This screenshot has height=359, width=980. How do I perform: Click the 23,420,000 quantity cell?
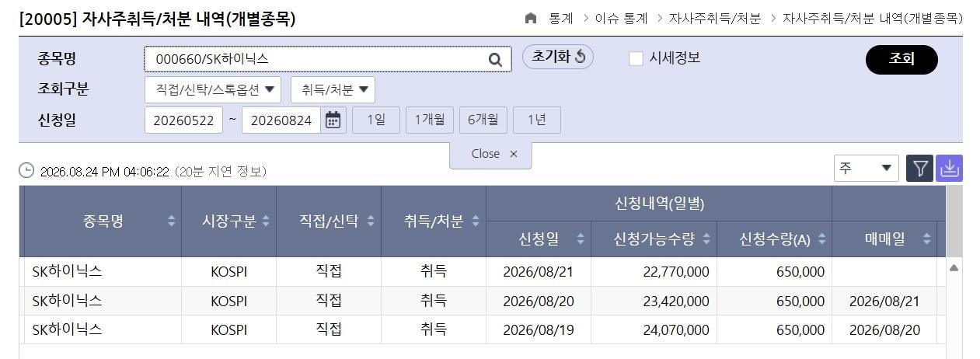[x=654, y=301]
